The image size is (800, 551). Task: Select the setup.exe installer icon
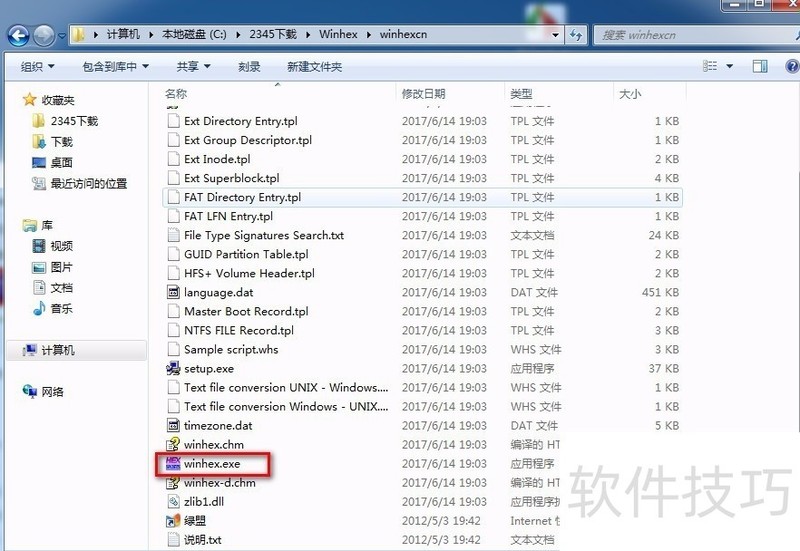(173, 368)
